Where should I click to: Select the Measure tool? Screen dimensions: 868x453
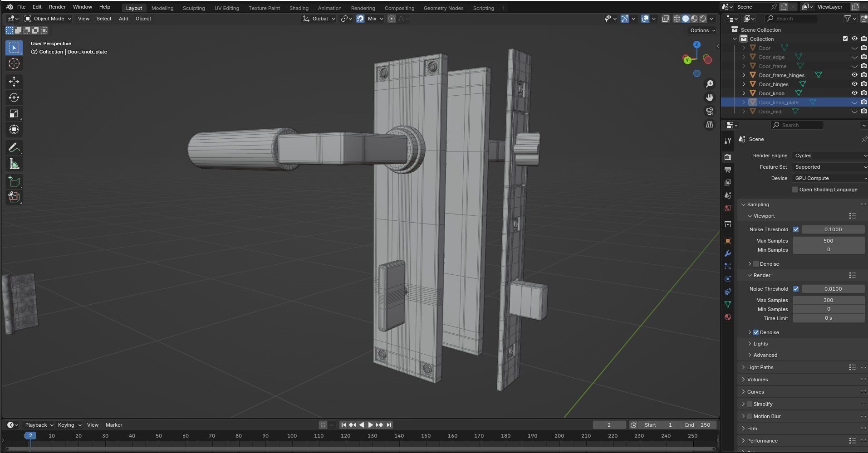click(14, 164)
